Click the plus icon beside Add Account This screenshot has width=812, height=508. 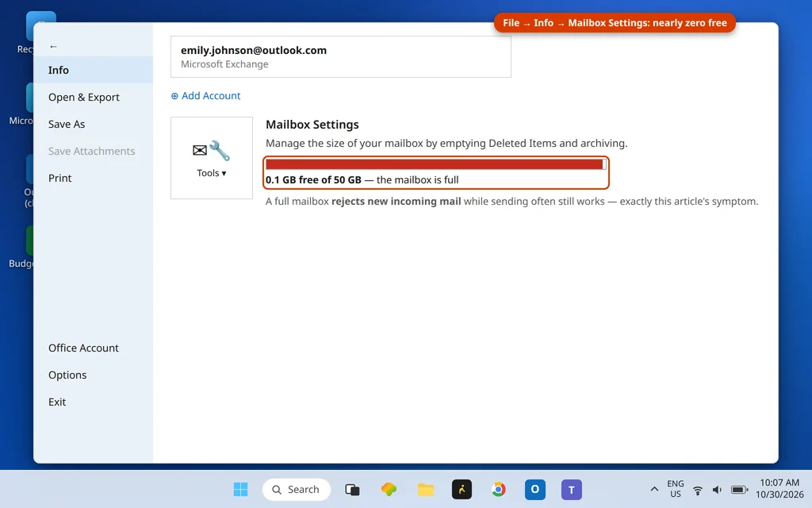pos(174,96)
